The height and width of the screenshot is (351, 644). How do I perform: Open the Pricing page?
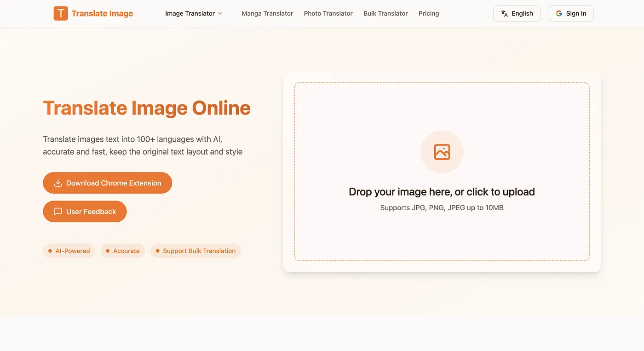[x=429, y=13]
